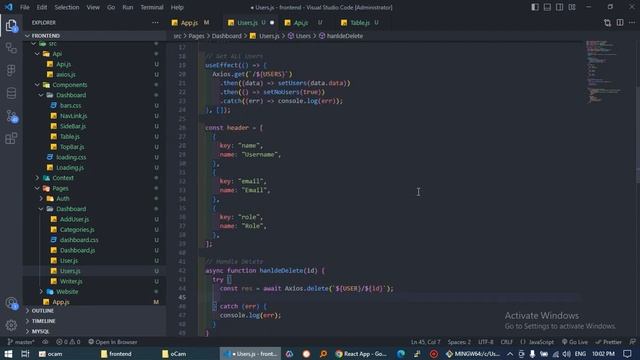
Task: Click the Open Changes editor action icon
Action: (x=607, y=23)
